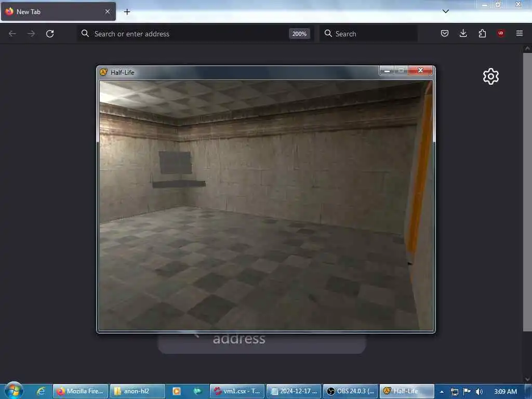Click the orange media player taskbar icon
Screen dimensions: 532x399
[x=177, y=391]
